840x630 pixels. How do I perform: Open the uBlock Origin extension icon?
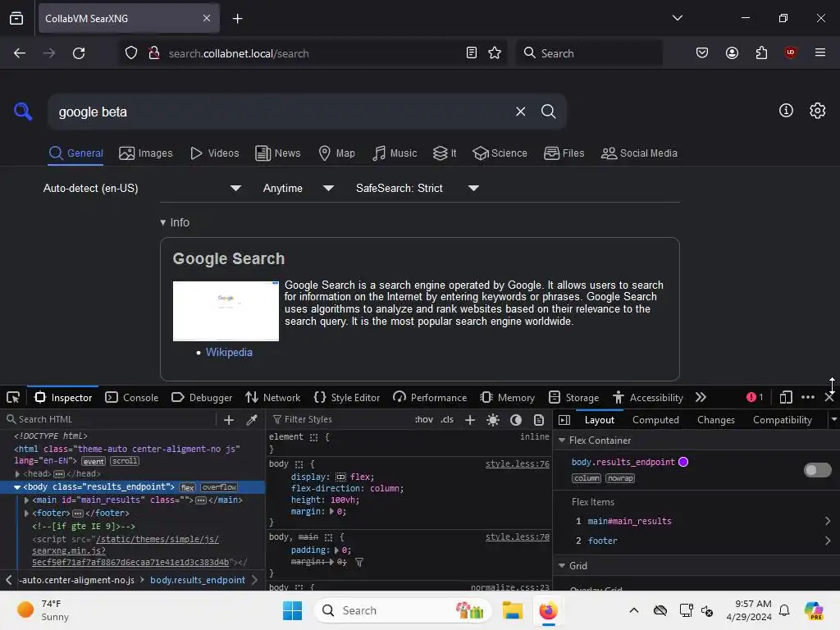[790, 52]
